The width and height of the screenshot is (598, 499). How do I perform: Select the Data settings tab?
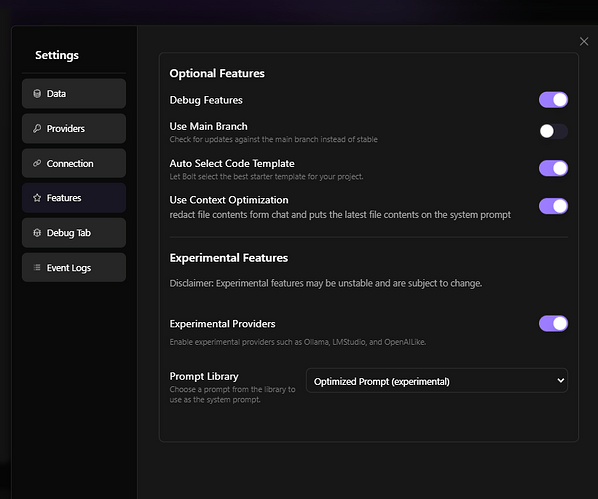pyautogui.click(x=74, y=93)
